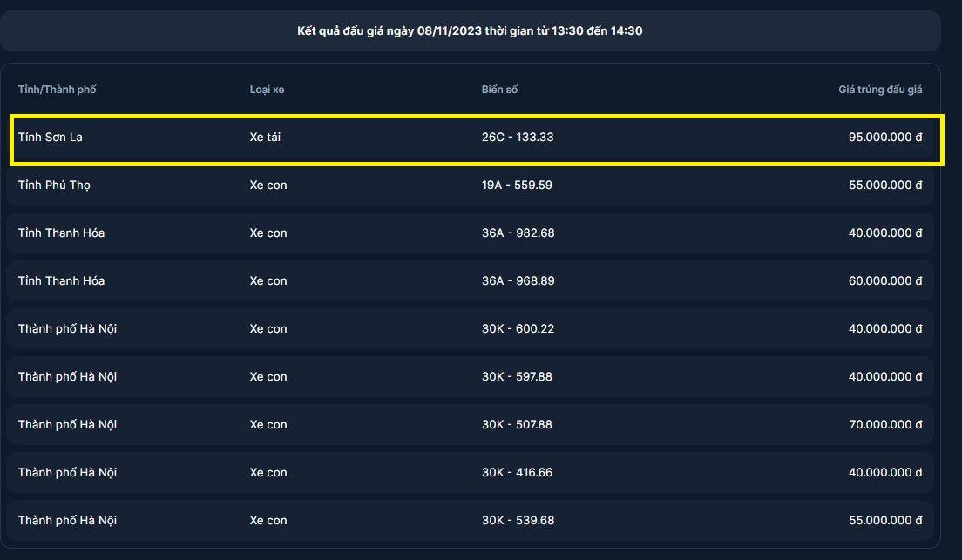Select the "Xe tải" vehicle type cell
The image size is (962, 560).
click(x=265, y=138)
